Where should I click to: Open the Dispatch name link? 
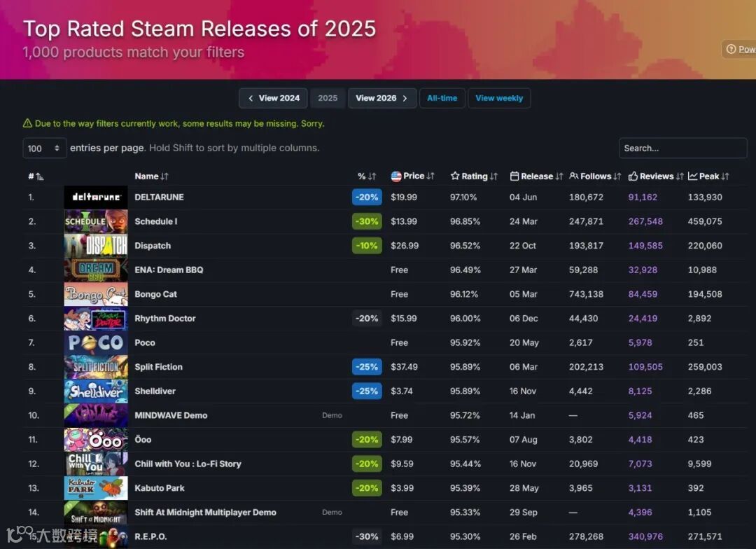click(x=153, y=246)
